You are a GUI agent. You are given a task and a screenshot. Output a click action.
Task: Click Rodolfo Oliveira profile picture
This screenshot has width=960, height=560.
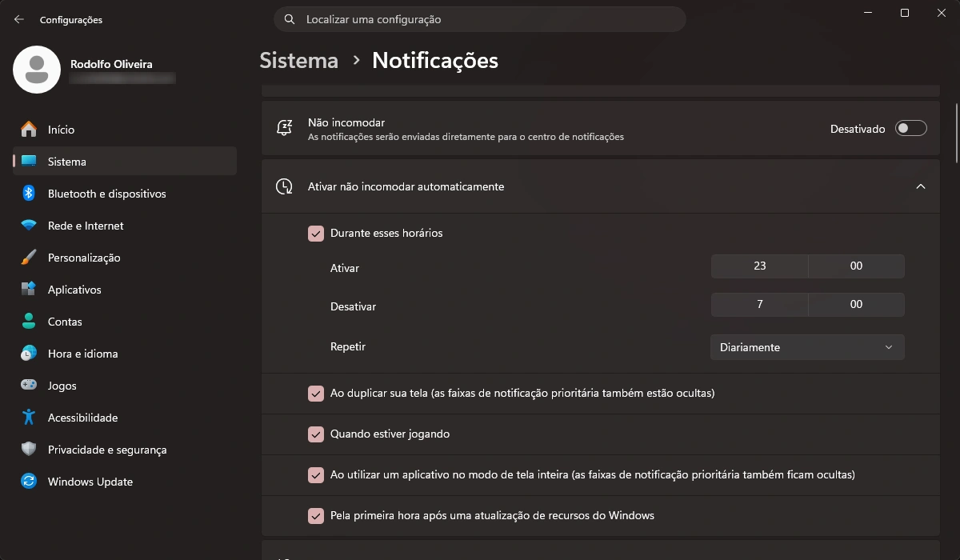[36, 70]
